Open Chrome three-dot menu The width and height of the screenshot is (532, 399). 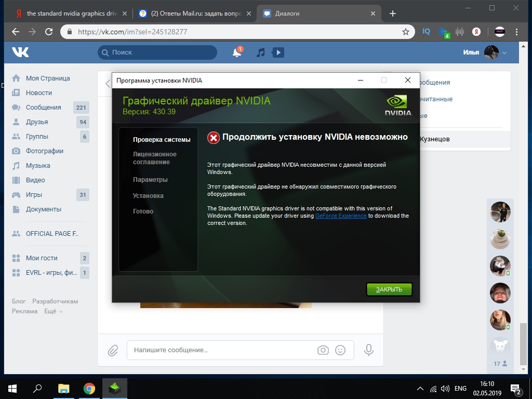(516, 32)
